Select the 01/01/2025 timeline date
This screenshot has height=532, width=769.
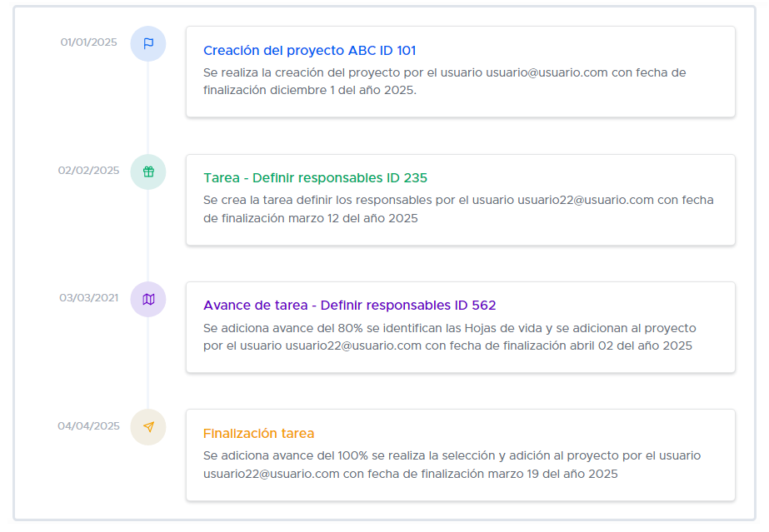pos(89,42)
